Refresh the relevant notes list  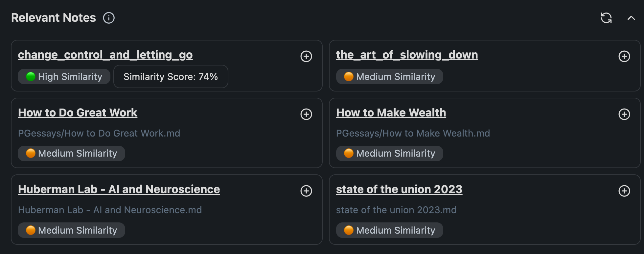(x=606, y=18)
